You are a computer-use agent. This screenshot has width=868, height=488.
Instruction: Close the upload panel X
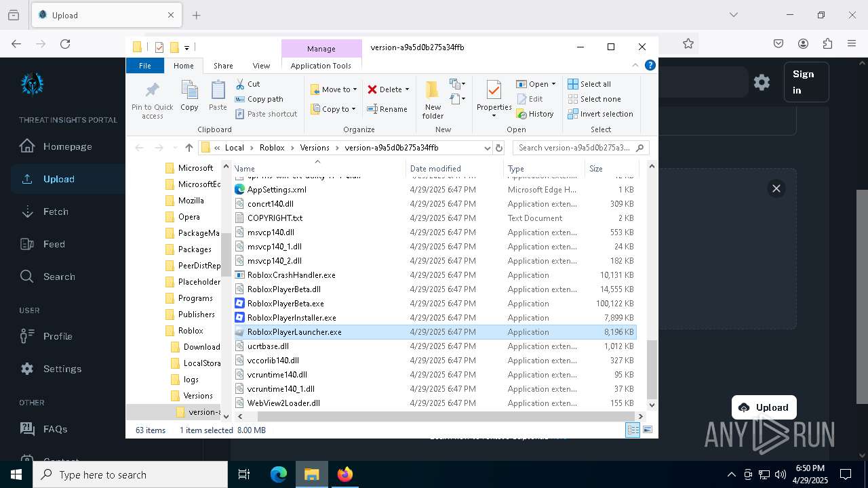point(776,188)
